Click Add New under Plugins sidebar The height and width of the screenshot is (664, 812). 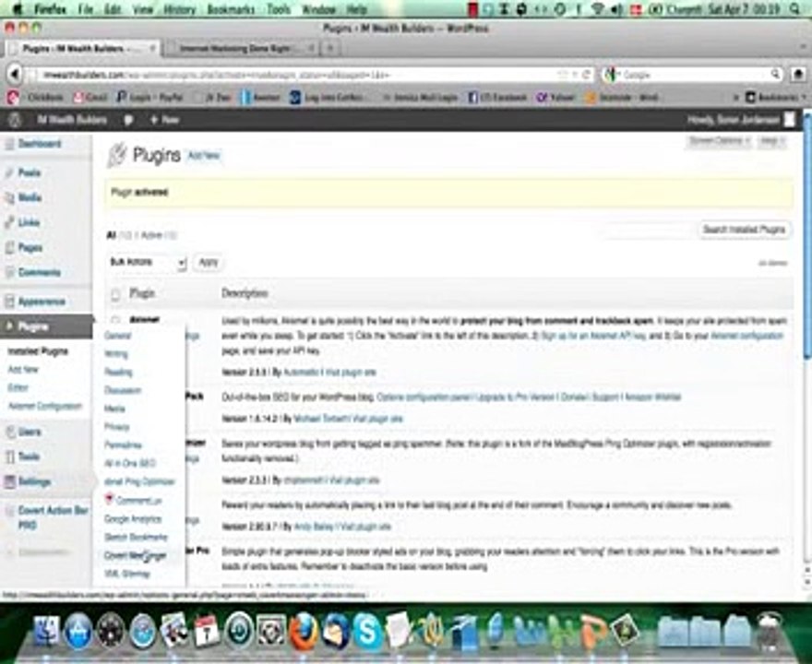click(23, 370)
